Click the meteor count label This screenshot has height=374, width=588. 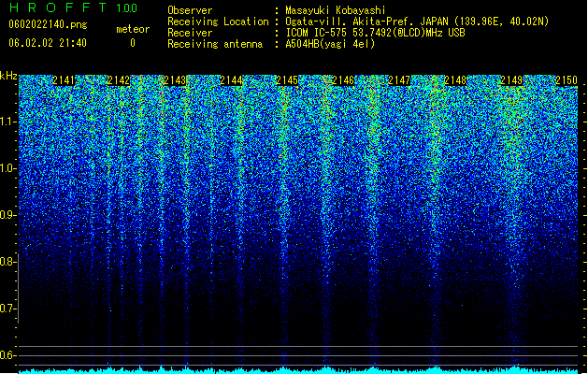click(133, 29)
